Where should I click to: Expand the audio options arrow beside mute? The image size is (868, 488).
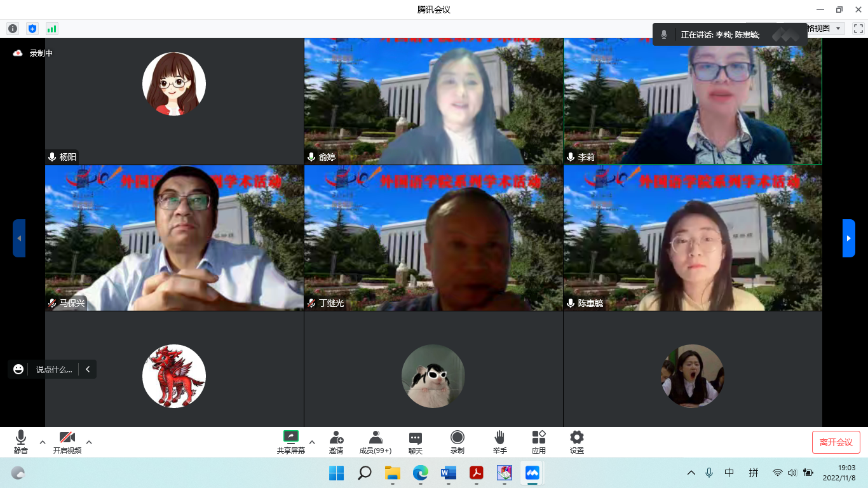coord(43,442)
